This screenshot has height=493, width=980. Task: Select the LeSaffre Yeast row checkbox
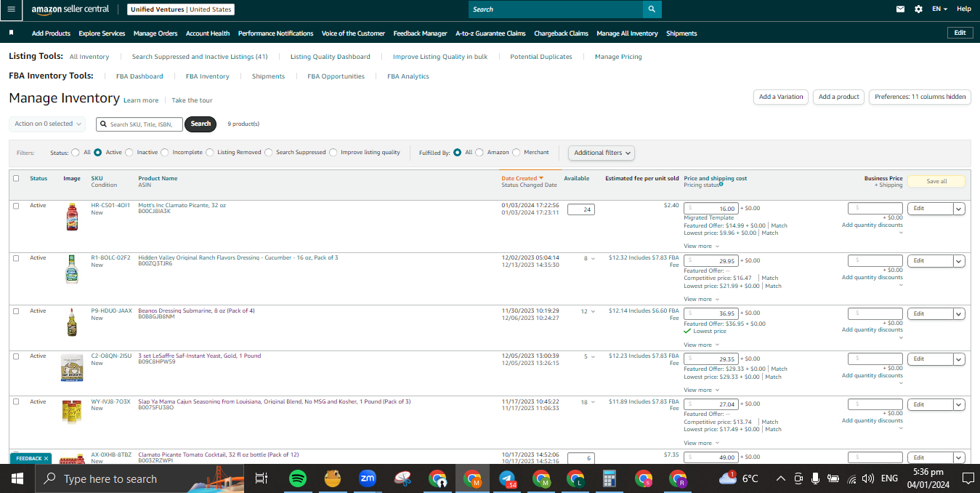pos(16,356)
